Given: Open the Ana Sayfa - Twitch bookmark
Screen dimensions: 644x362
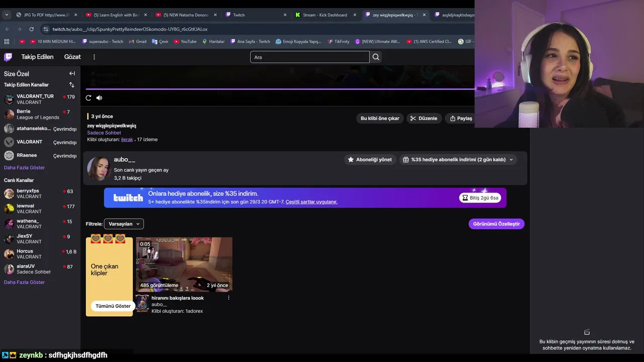Looking at the screenshot, I should (250, 41).
